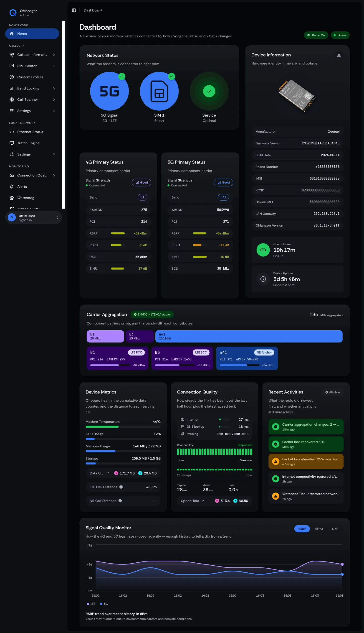Click the SMS Center message icon
The width and height of the screenshot is (364, 633).
(12, 66)
